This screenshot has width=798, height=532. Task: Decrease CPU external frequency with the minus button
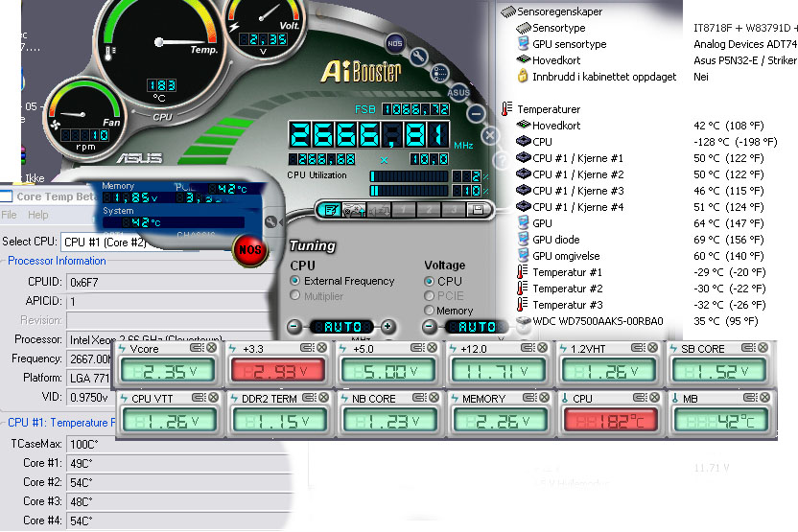294,327
